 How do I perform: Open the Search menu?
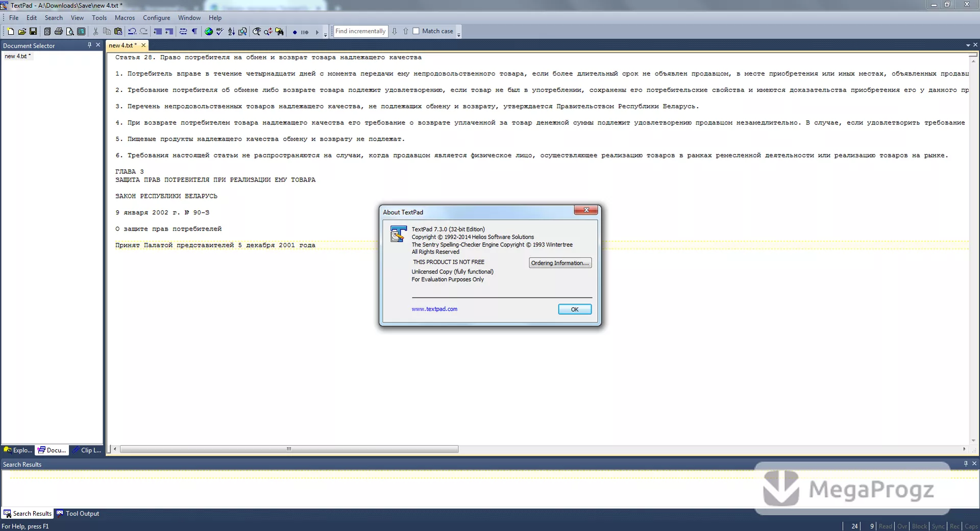coord(54,18)
